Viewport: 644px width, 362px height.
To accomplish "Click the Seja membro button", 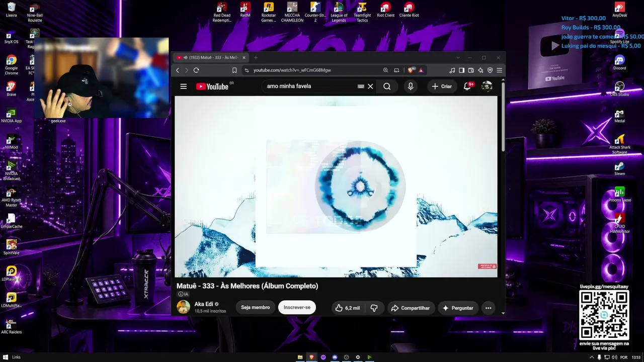I will click(255, 307).
